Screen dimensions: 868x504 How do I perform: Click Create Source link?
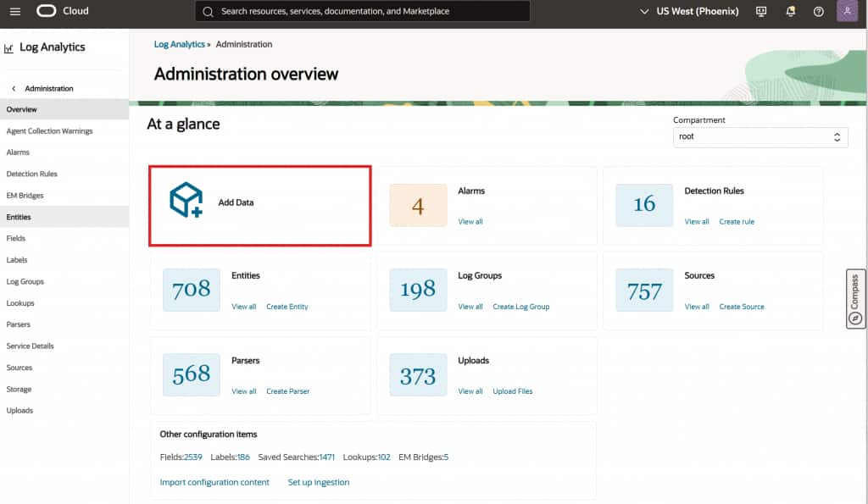tap(741, 307)
